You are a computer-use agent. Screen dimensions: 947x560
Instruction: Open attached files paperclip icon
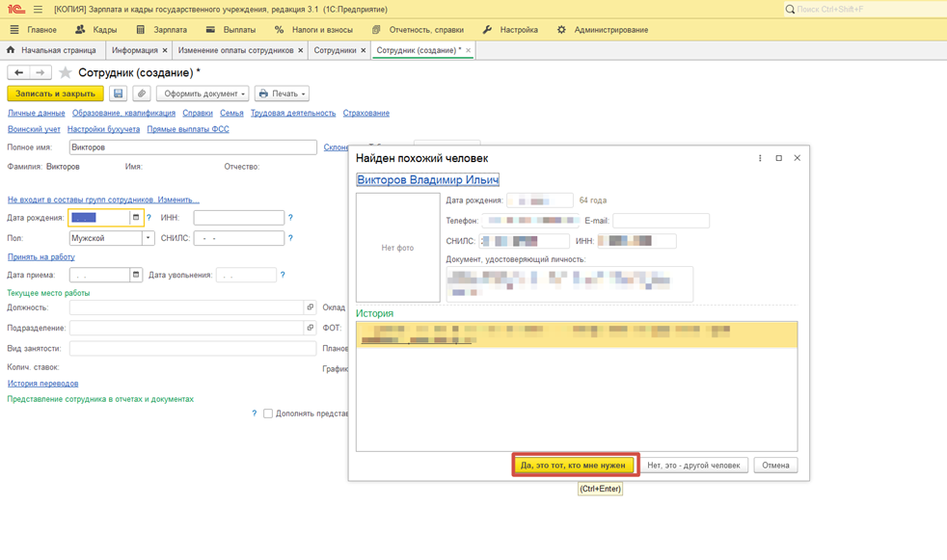click(x=142, y=93)
